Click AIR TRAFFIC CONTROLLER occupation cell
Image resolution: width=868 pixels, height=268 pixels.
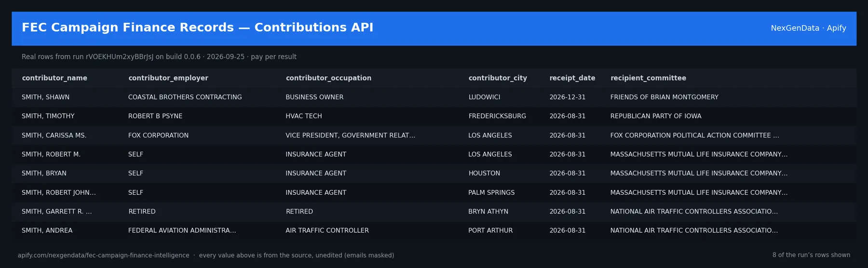[327, 230]
